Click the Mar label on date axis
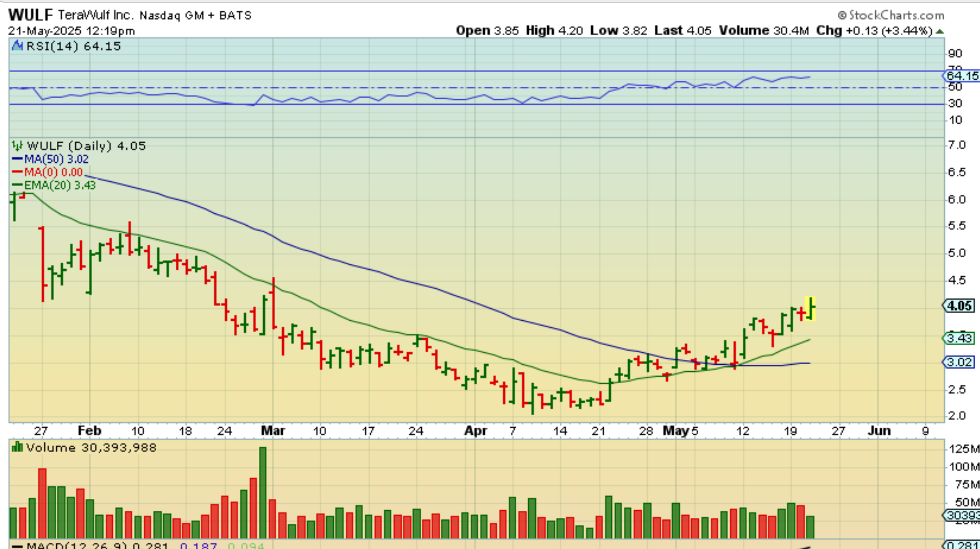The height and width of the screenshot is (549, 980). pyautogui.click(x=273, y=431)
